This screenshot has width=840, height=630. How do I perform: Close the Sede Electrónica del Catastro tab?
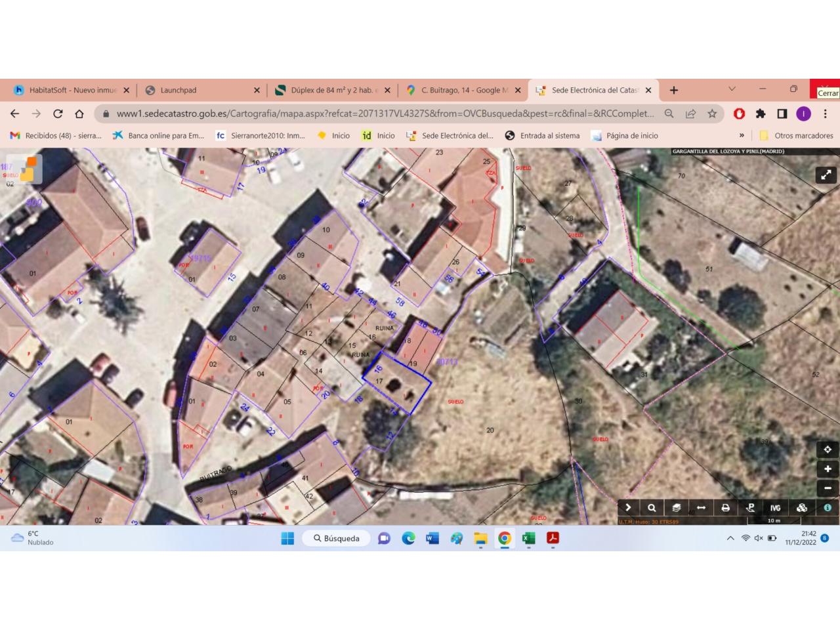648,90
